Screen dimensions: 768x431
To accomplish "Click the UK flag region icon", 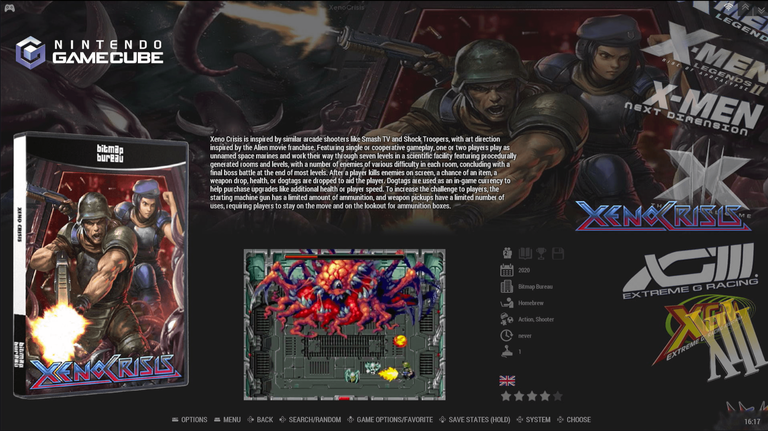I will point(507,381).
